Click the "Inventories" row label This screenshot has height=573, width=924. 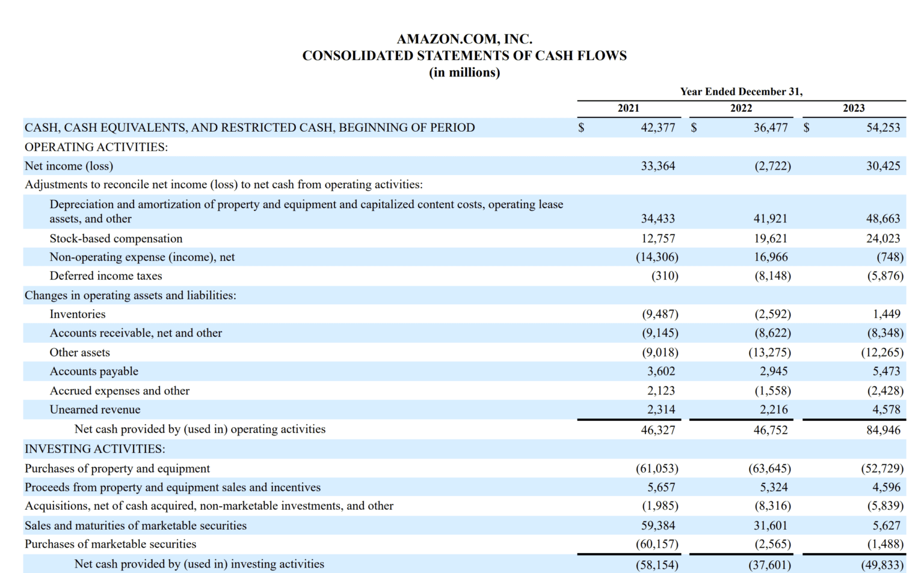click(x=78, y=314)
